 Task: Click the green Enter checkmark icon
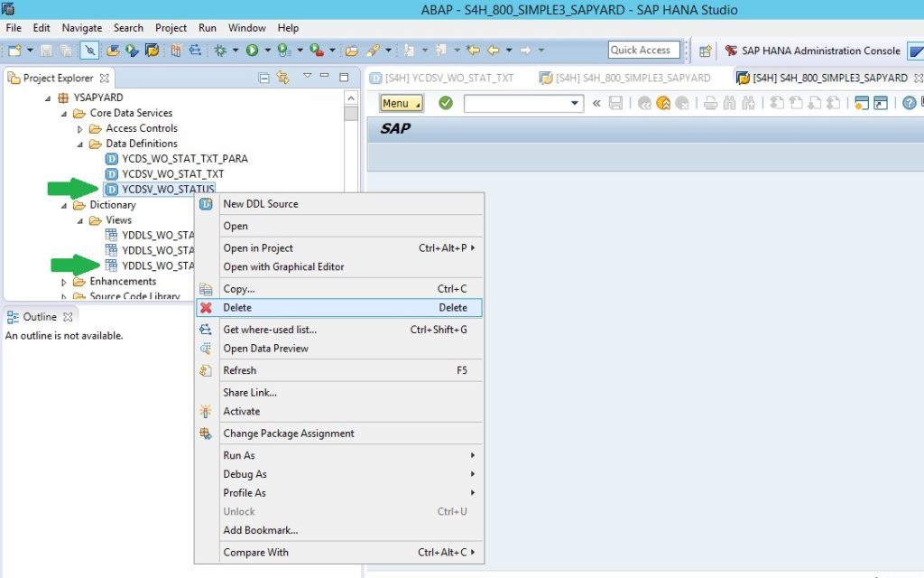446,103
